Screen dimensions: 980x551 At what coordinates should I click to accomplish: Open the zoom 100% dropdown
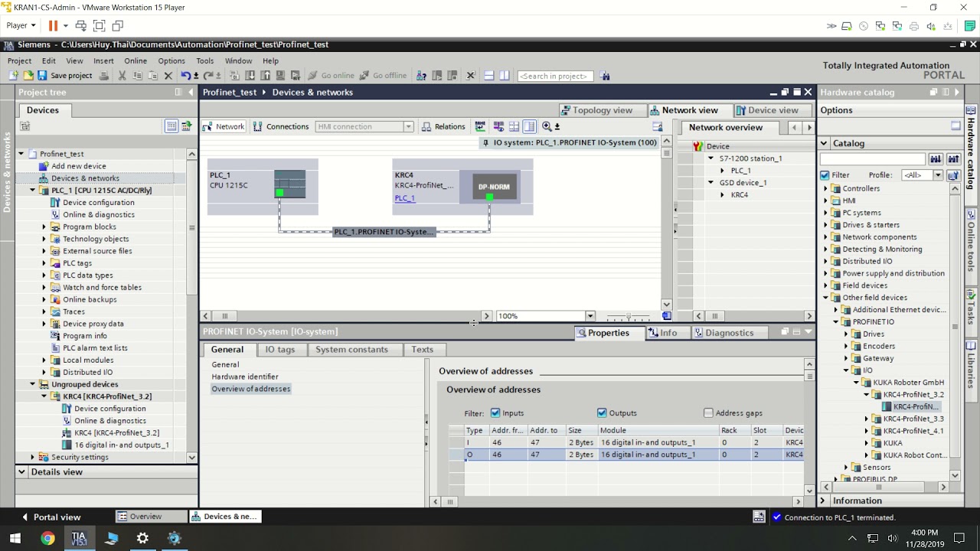pos(590,316)
